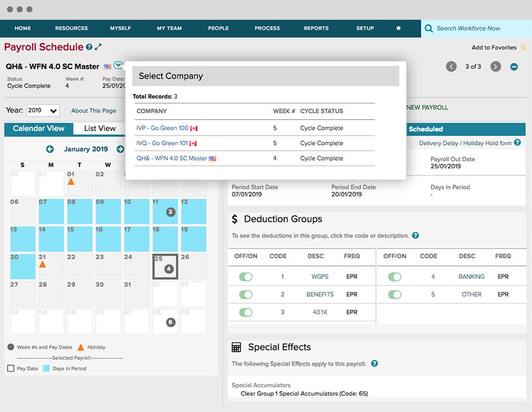Viewport: 532px width, 412px height.
Task: Click the favorites star in navigation bar
Action: pyautogui.click(x=398, y=28)
